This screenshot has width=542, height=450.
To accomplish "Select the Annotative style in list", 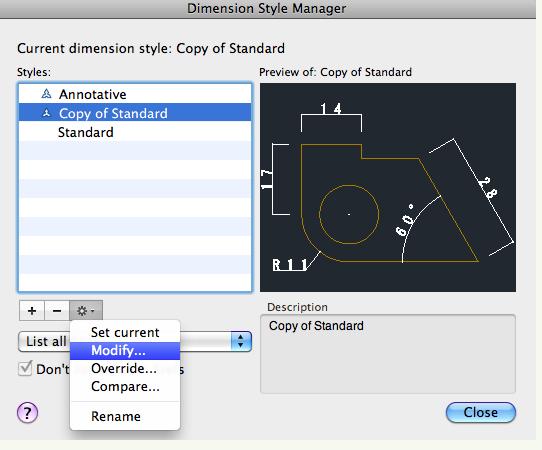I will (135, 94).
